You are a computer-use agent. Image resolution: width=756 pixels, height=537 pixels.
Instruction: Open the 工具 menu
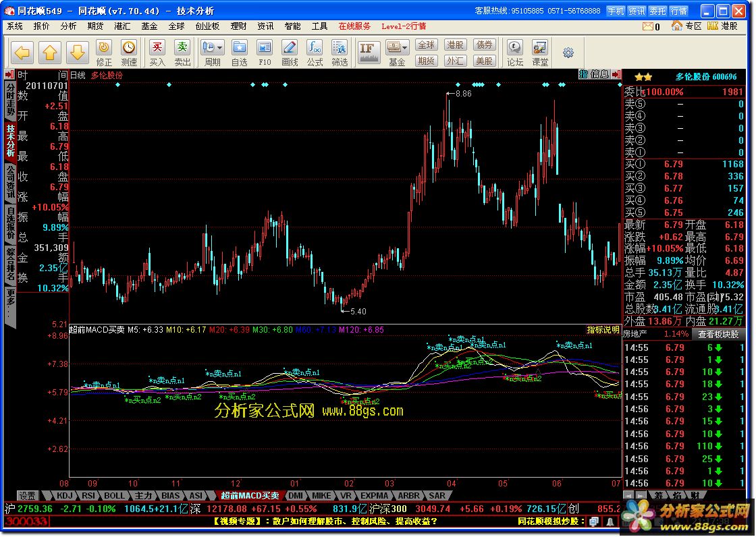pyautogui.click(x=319, y=26)
